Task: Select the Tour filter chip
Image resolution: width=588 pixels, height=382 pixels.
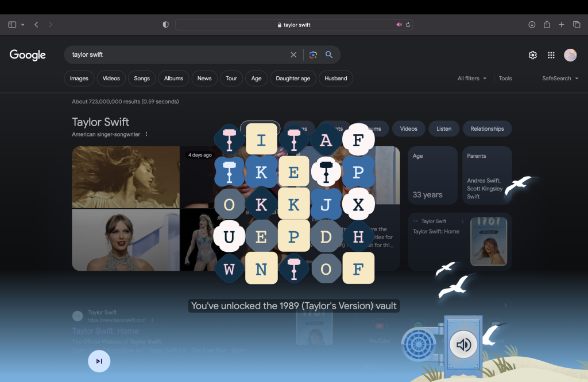Action: click(231, 78)
